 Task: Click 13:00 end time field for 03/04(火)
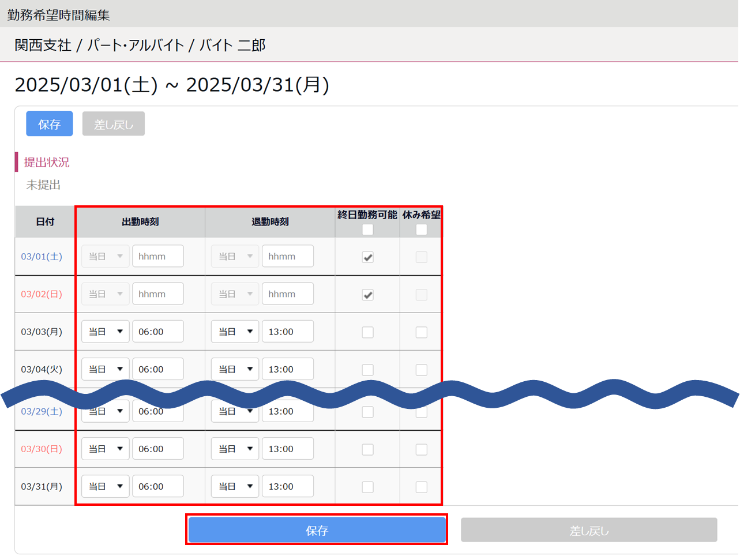288,369
